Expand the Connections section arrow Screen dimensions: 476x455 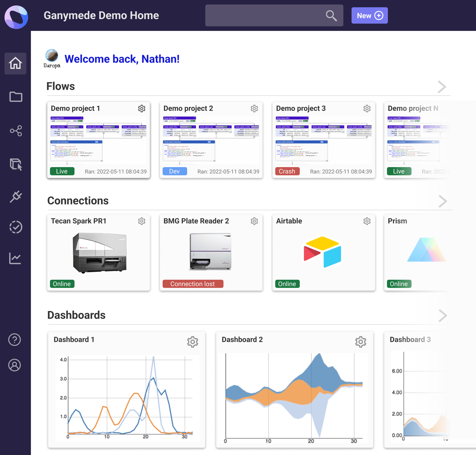click(x=443, y=201)
